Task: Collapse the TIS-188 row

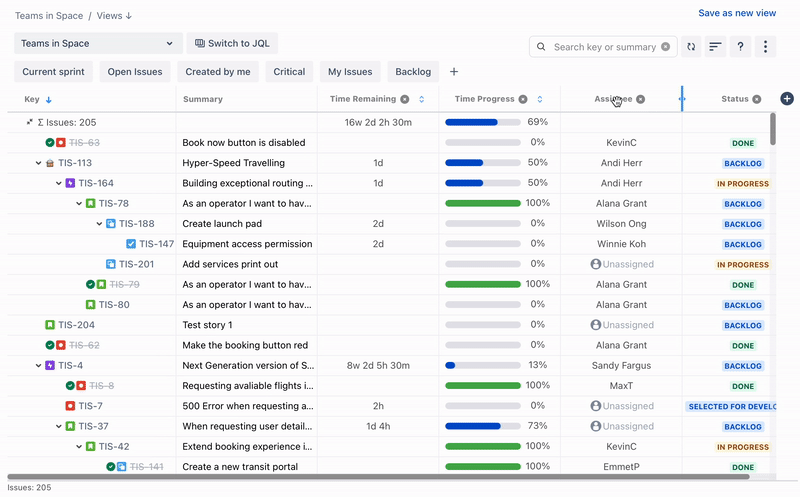Action: [99, 224]
